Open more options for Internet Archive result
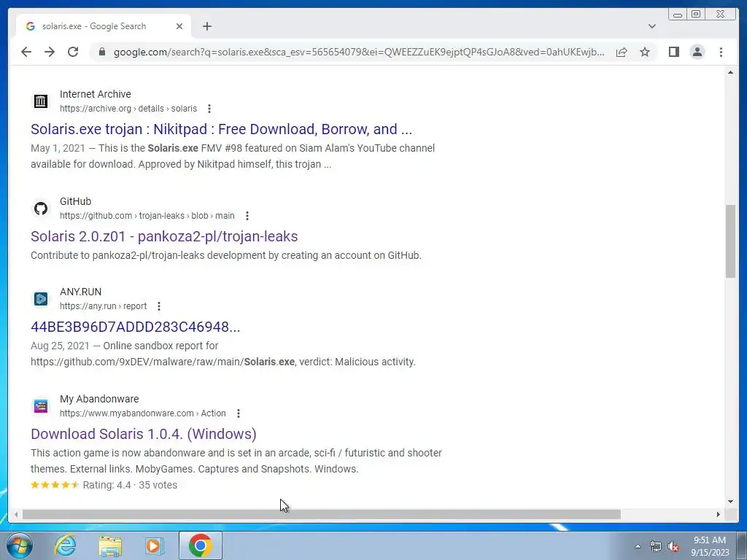 [x=209, y=109]
